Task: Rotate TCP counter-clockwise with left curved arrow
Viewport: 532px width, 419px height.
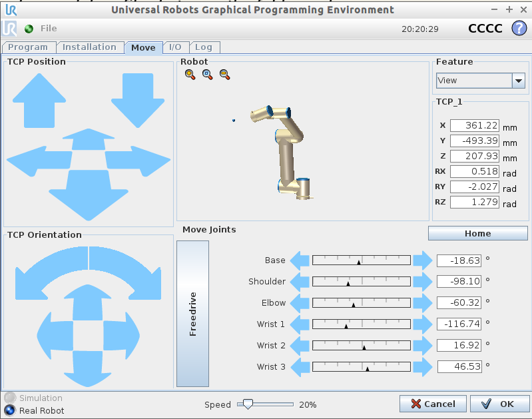Action: click(x=51, y=273)
